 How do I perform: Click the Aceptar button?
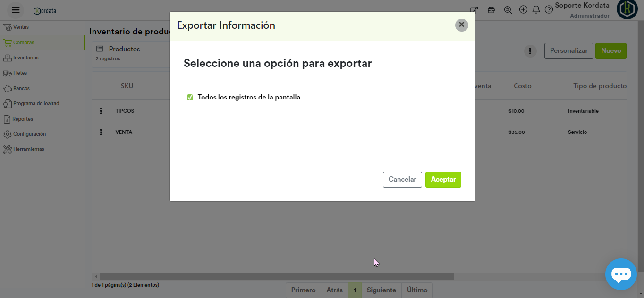pos(443,180)
